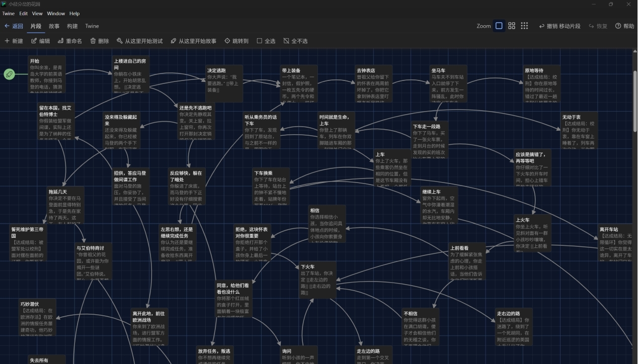The width and height of the screenshot is (638, 364).
Task: Switch to the four-square zoom level
Action: click(512, 26)
